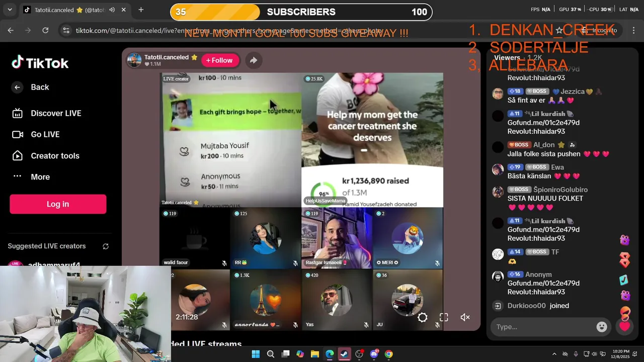
Task: Click taskbar microphone icon
Action: (576, 354)
